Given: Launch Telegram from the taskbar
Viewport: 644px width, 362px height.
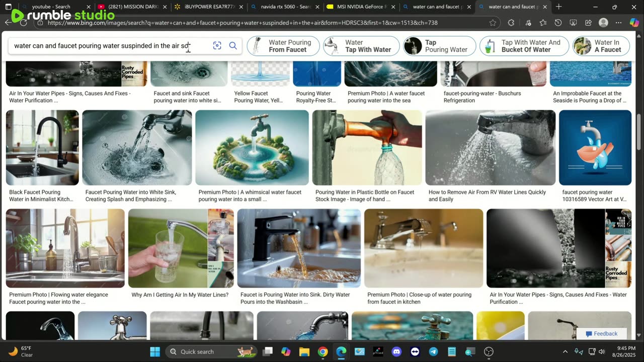Looking at the screenshot, I should tap(433, 351).
